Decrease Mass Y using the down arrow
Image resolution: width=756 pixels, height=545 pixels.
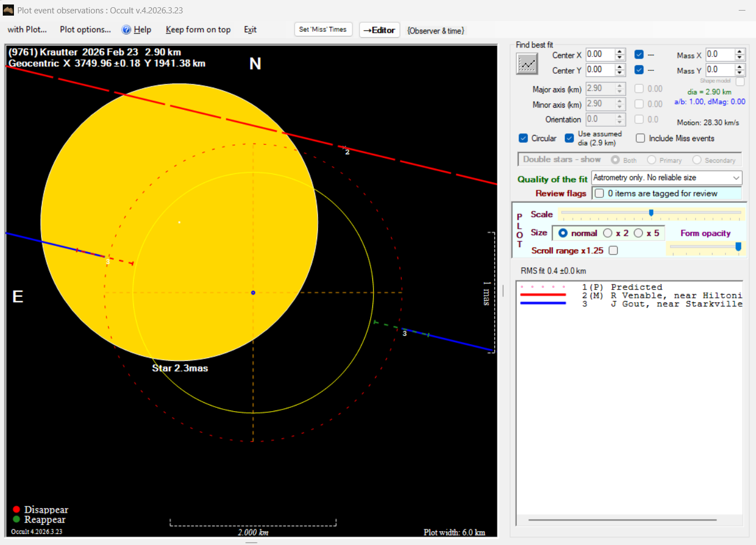point(739,73)
